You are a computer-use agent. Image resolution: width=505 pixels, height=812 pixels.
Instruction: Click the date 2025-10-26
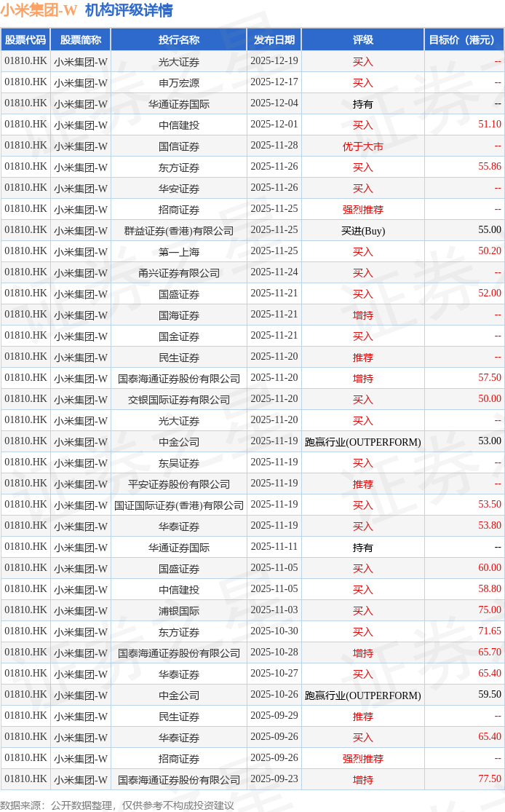pos(274,695)
